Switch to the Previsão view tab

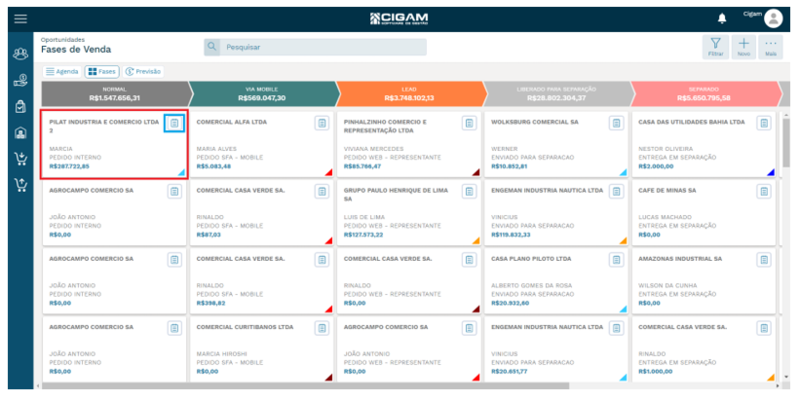[x=143, y=71]
